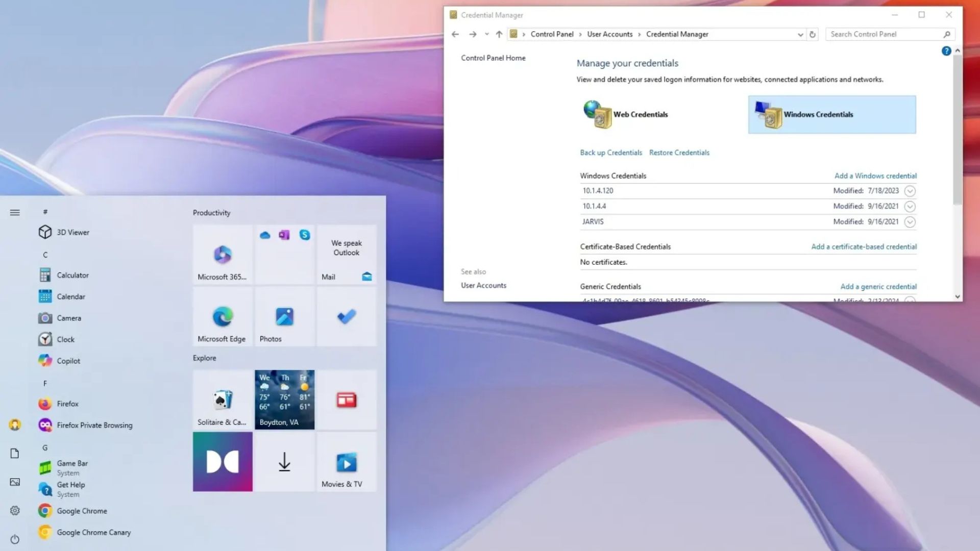Open Google Chrome Canary
This screenshot has height=551, width=980.
click(x=93, y=532)
